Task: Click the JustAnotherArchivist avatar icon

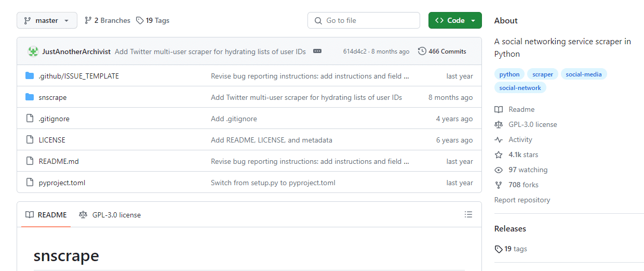Action: click(x=33, y=51)
